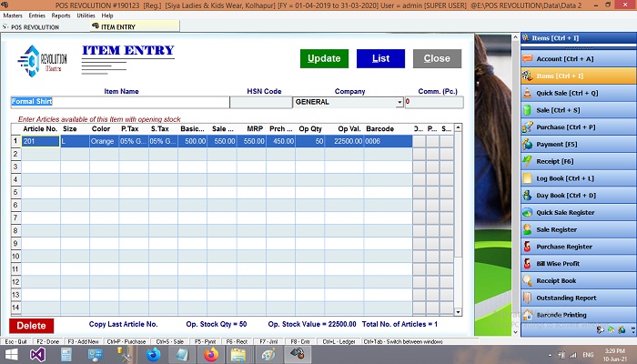Click the Op Qty cell 50
637x364 pixels.
[x=310, y=141]
